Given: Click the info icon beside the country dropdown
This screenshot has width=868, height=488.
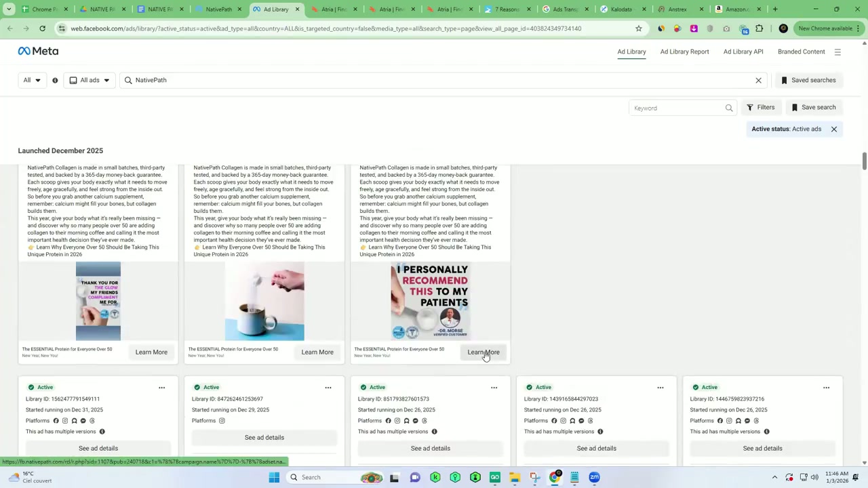Looking at the screenshot, I should (x=55, y=80).
